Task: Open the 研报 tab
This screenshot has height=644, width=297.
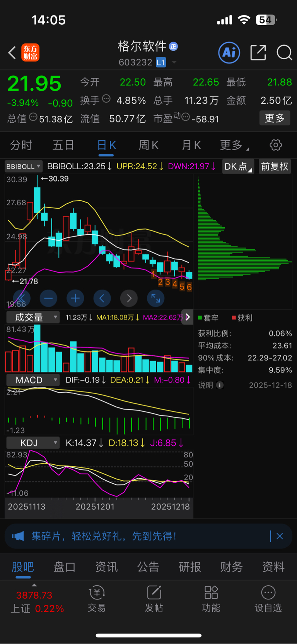Action: point(190,567)
